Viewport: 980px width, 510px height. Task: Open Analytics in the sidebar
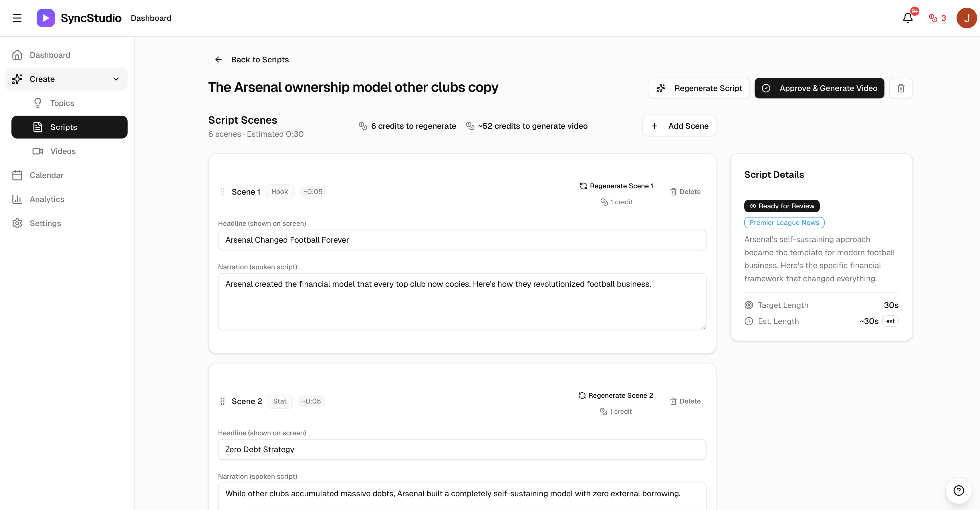click(x=47, y=199)
